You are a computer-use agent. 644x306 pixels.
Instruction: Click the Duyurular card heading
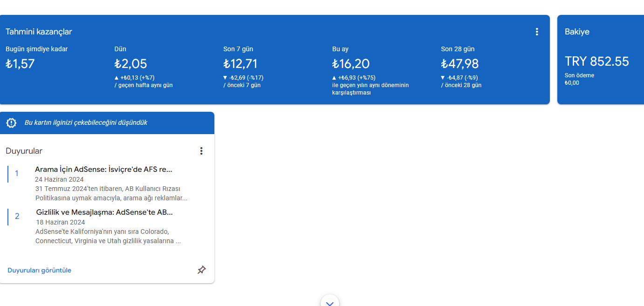(x=24, y=151)
